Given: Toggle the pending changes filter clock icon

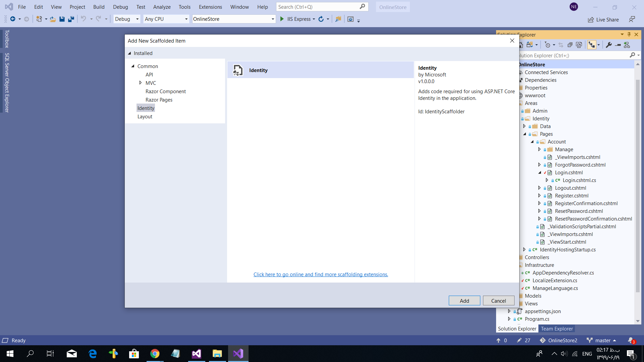Looking at the screenshot, I should point(548,45).
